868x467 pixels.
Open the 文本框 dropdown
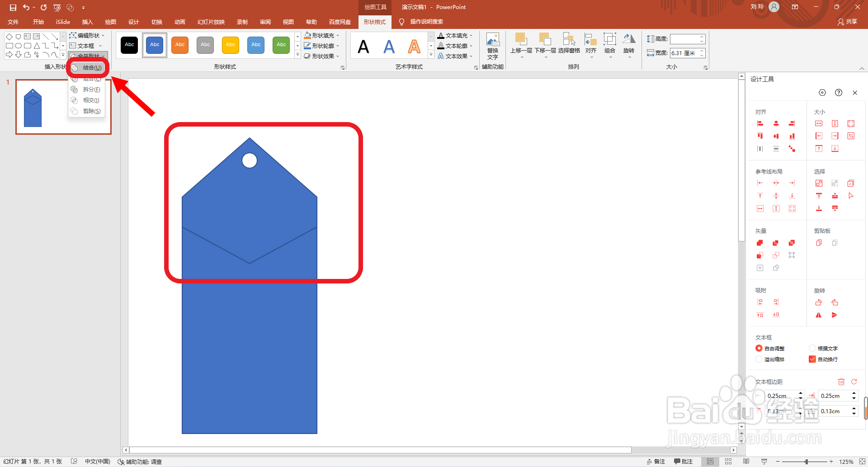86,46
